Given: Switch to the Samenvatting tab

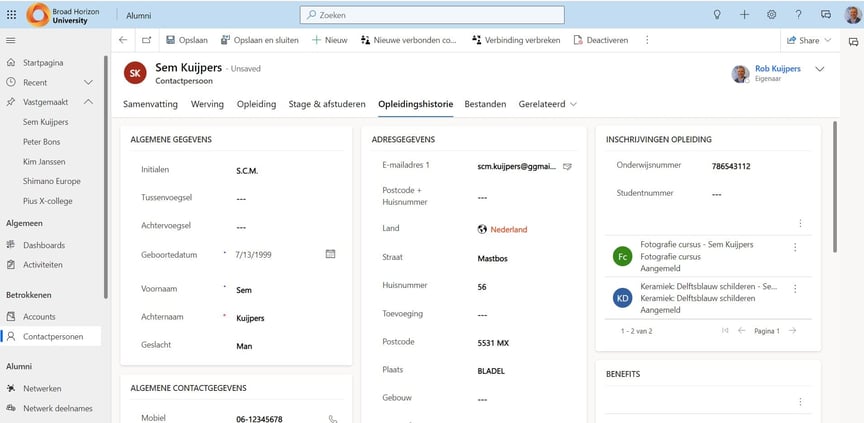Looking at the screenshot, I should coord(150,104).
